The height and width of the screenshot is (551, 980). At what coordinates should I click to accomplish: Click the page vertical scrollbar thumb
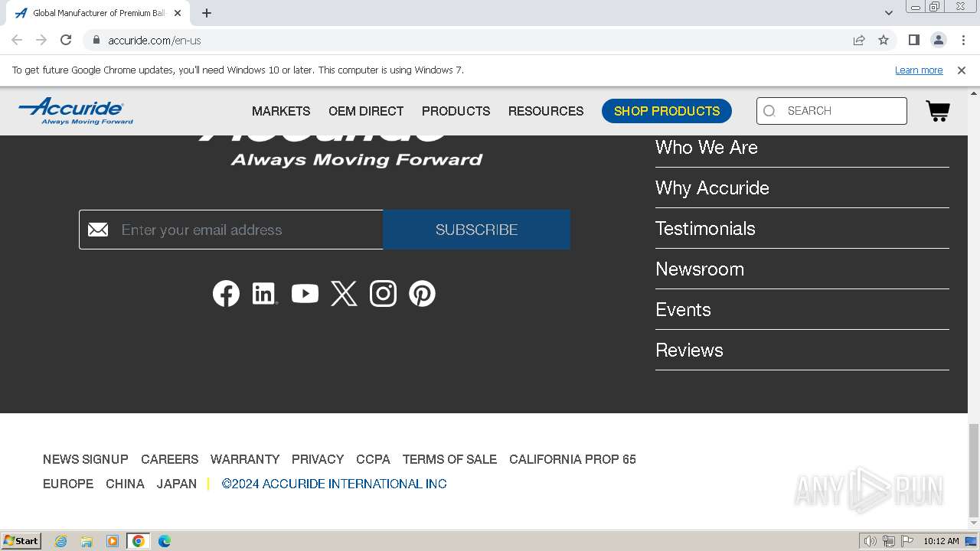(x=973, y=470)
